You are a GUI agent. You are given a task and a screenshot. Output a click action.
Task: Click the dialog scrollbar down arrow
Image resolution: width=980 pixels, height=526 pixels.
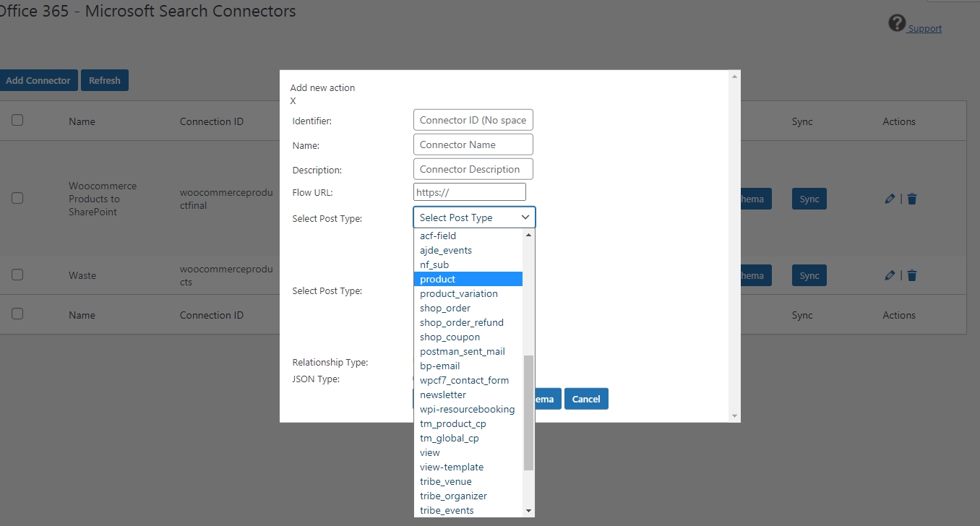click(x=735, y=416)
